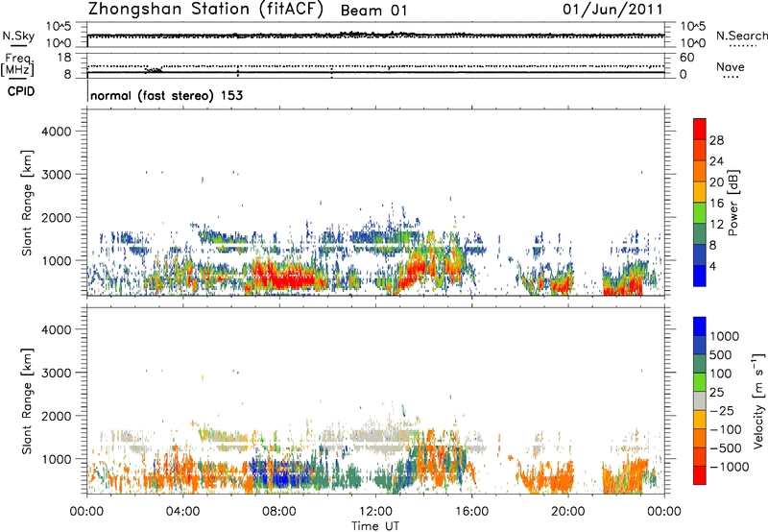Viewport: 768px width, 532px height.
Task: Click the "Freq. [MHz]" axis label
Action: click(17, 65)
